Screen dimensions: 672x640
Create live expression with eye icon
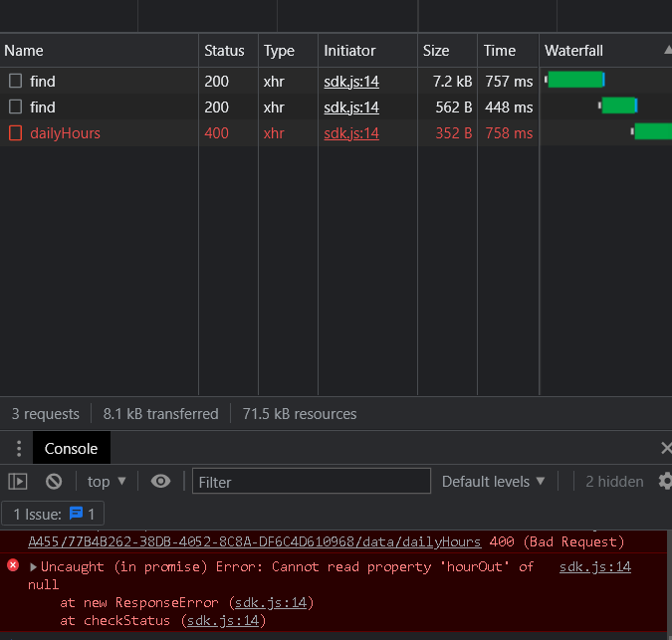click(x=160, y=481)
